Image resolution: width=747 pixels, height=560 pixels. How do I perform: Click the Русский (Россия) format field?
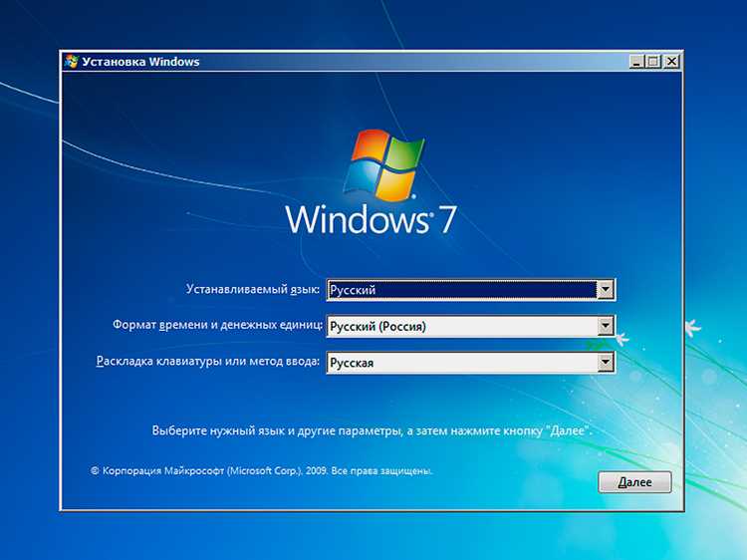click(x=471, y=326)
